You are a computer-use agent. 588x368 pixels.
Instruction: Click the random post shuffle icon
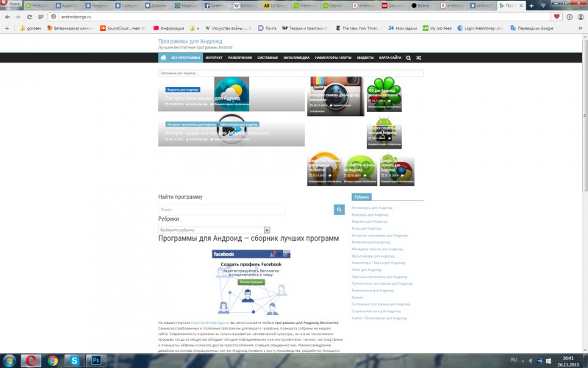point(418,58)
